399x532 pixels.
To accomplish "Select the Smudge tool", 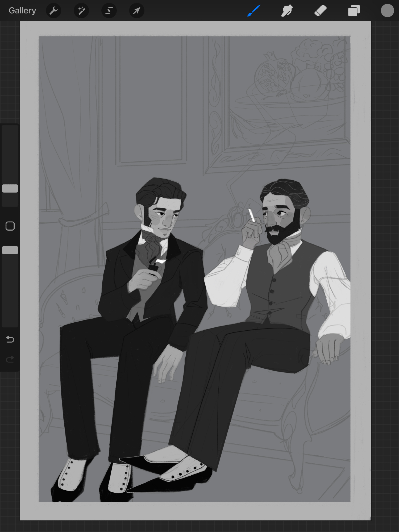I will (287, 11).
